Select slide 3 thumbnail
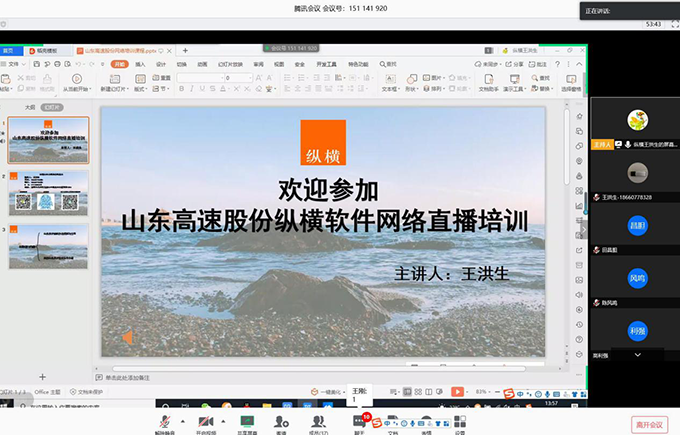The height and width of the screenshot is (435, 680). click(x=49, y=246)
